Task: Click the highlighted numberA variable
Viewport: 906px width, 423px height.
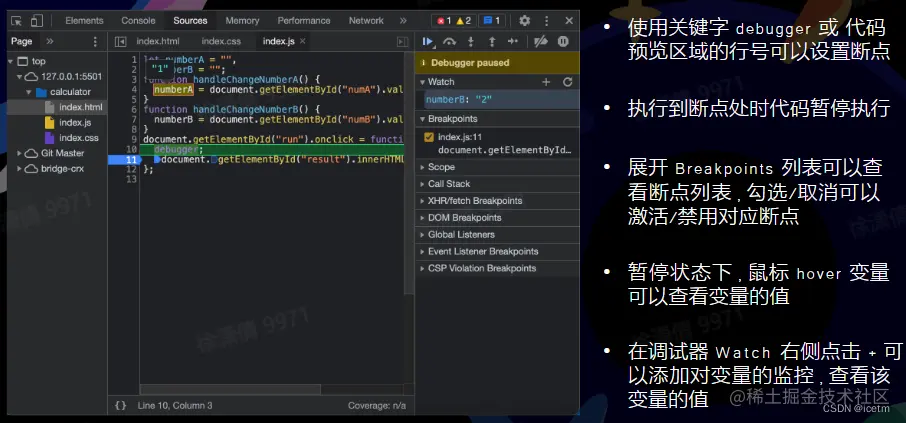Action: point(173,90)
